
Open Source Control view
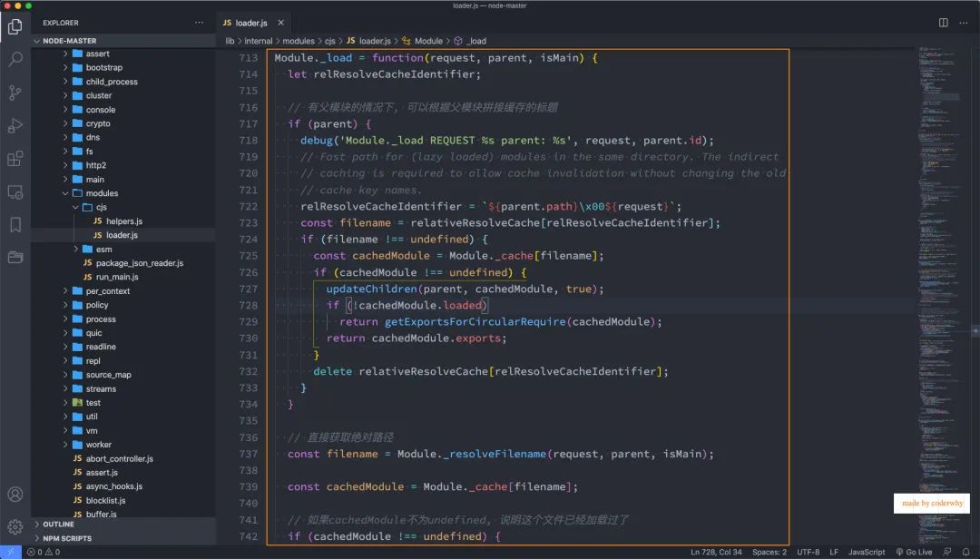tap(15, 93)
